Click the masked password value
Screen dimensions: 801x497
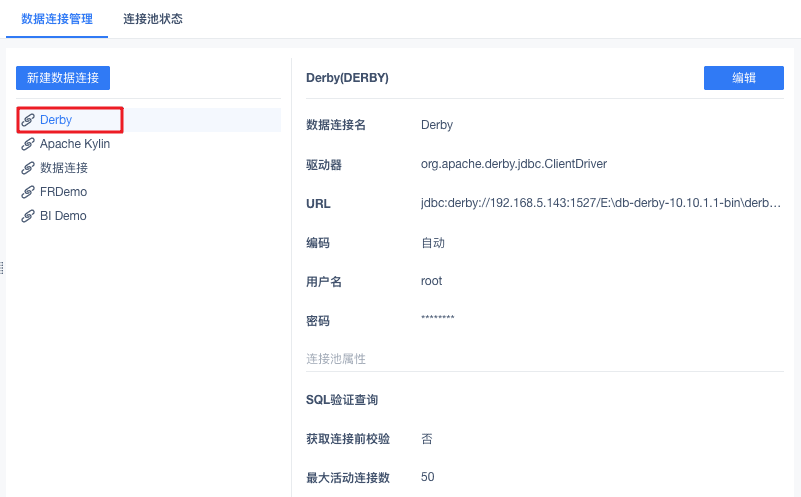(438, 319)
